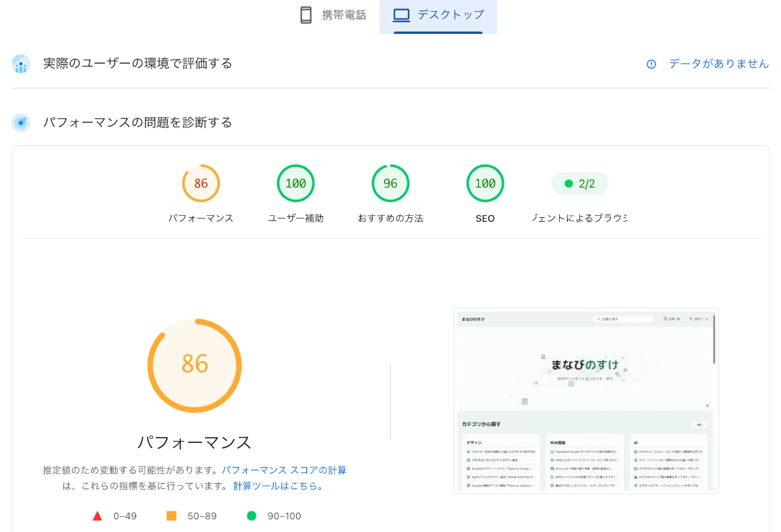Click the データがありません link
Image resolution: width=781 pixels, height=532 pixels.
pos(719,64)
